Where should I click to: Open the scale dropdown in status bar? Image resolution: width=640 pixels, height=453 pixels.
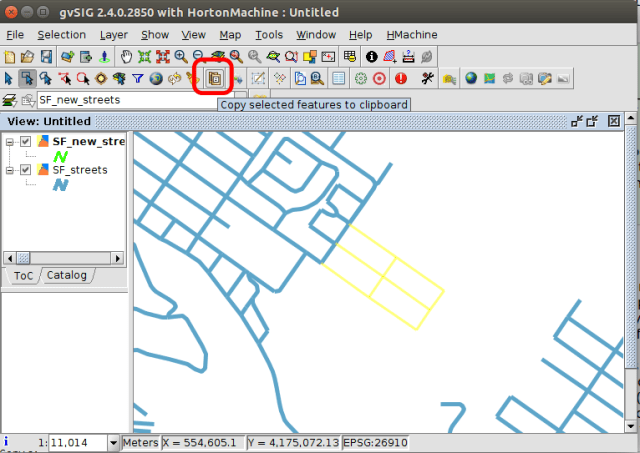[112, 442]
